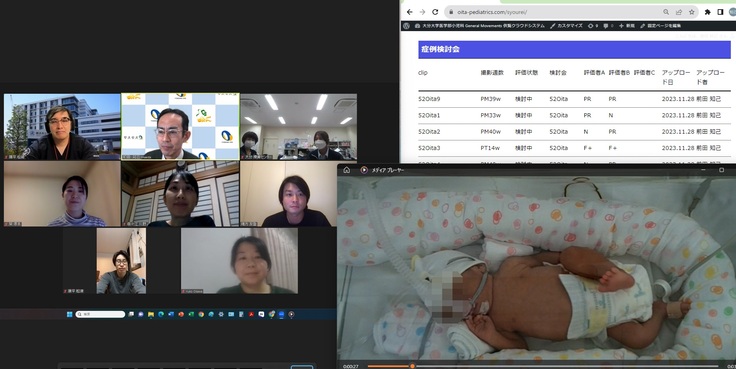
Task: Click the browser forward arrow
Action: pyautogui.click(x=422, y=12)
